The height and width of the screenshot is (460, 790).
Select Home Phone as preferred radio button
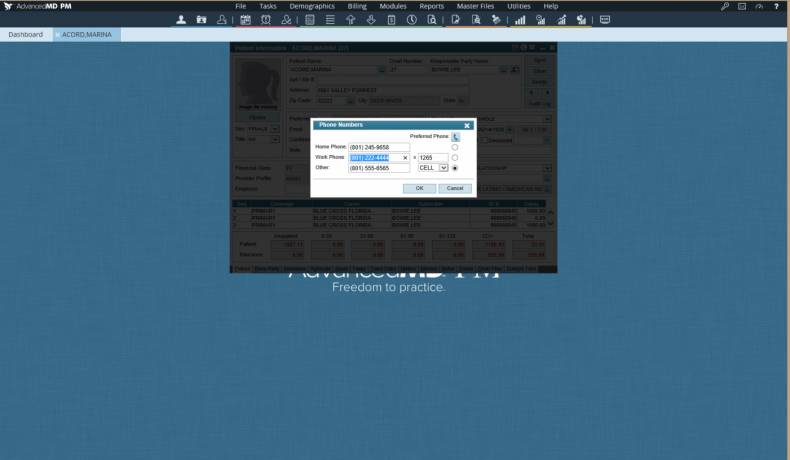click(x=455, y=147)
